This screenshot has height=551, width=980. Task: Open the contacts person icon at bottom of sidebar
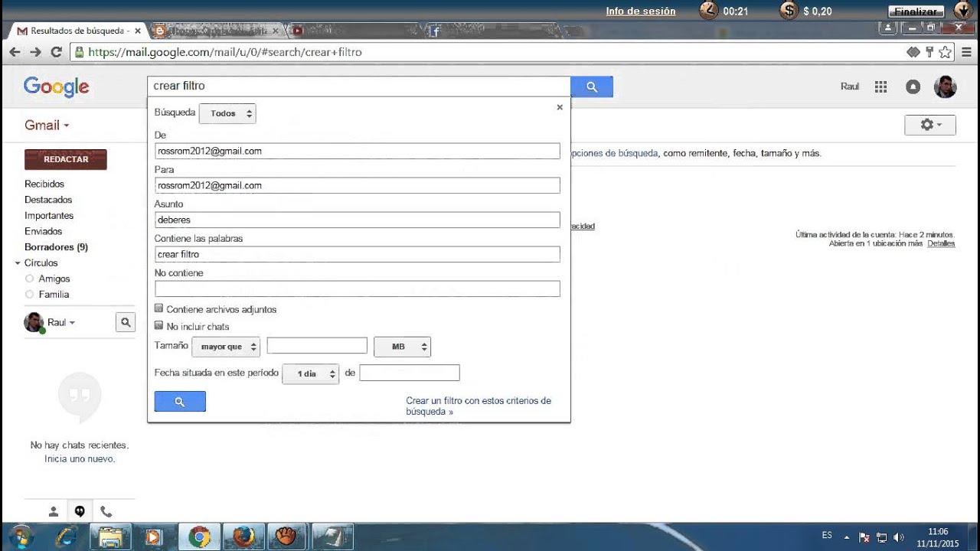[x=54, y=511]
